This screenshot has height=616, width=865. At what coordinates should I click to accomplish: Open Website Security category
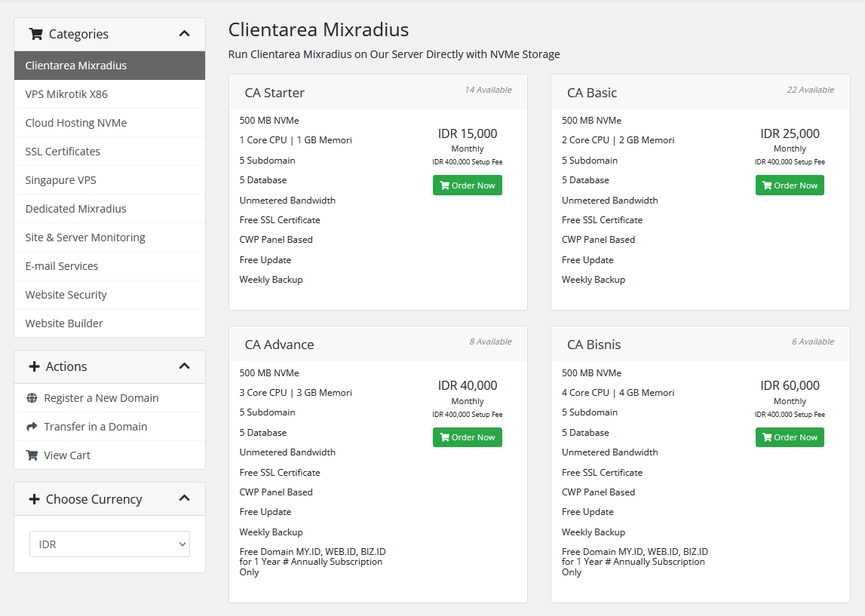(110, 295)
